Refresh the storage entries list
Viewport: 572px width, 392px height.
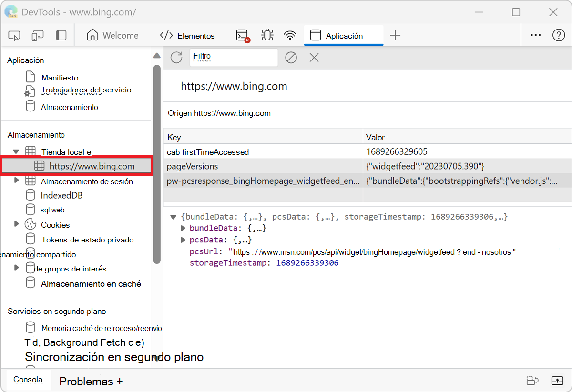(x=176, y=57)
